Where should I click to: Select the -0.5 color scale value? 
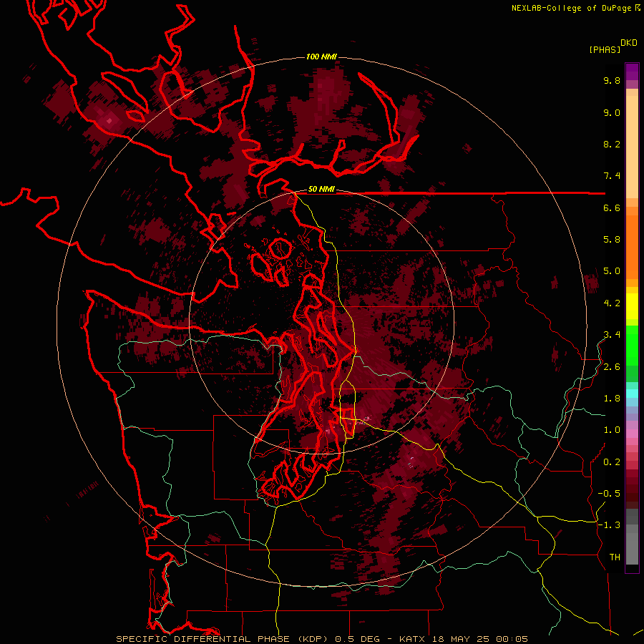point(609,494)
